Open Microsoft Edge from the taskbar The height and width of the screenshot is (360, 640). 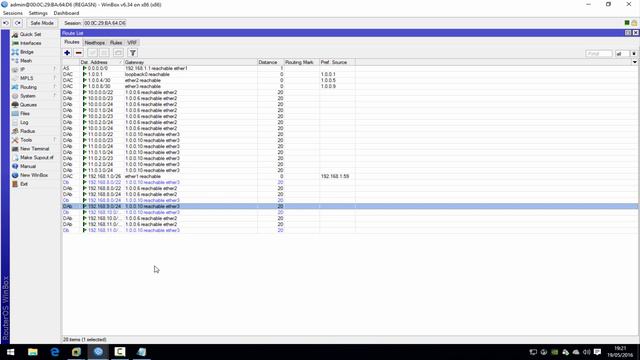pos(55,352)
